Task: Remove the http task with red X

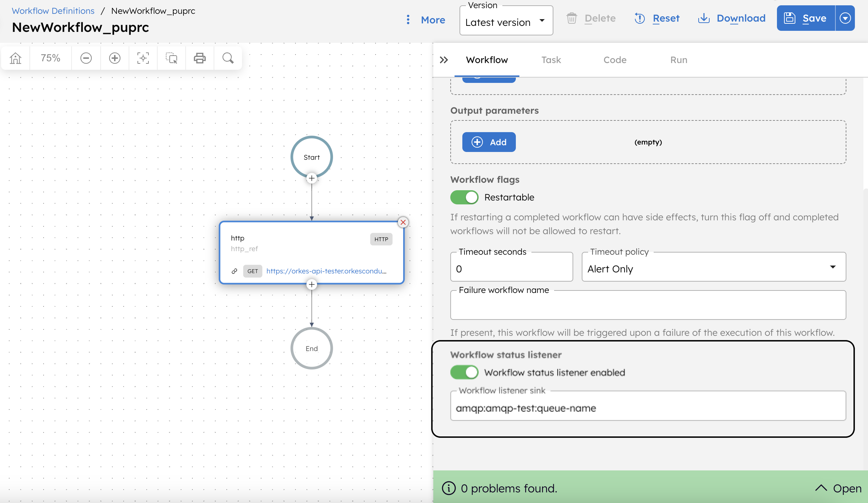Action: (403, 222)
